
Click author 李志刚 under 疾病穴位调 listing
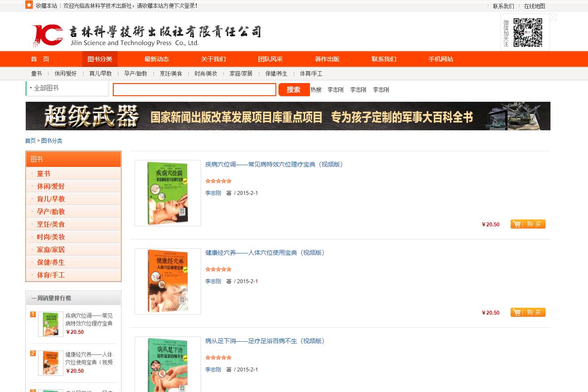213,193
